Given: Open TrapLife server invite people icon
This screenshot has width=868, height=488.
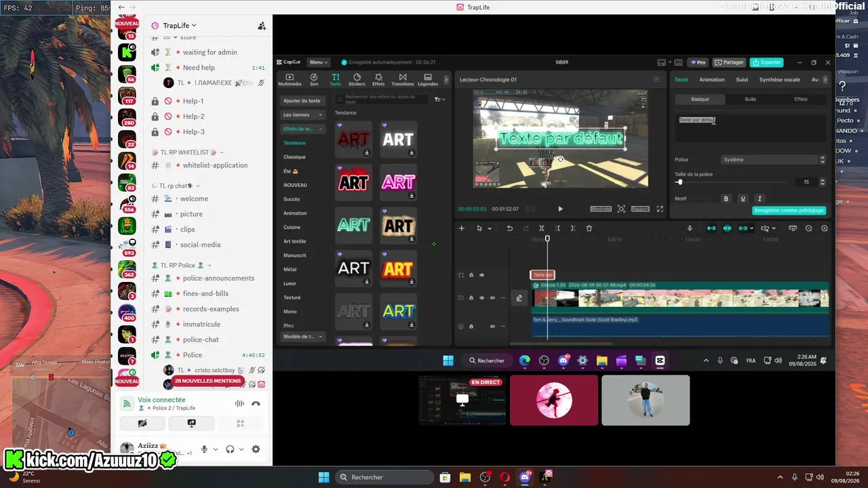Looking at the screenshot, I should (x=262, y=26).
